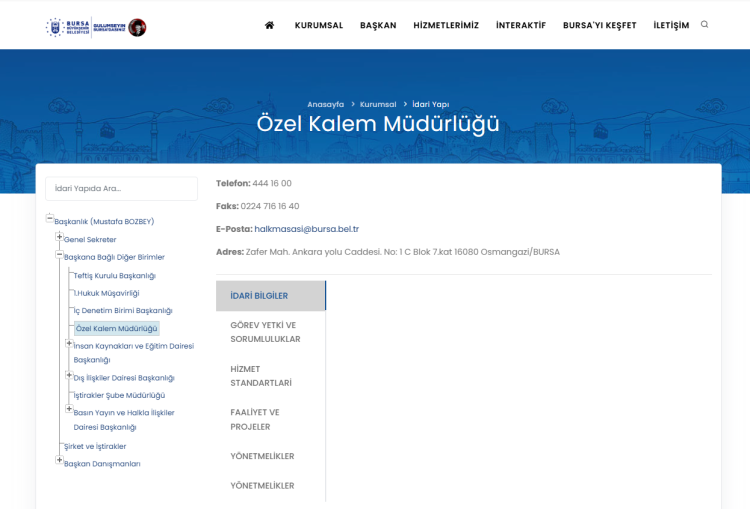Open the Faaliyet ve Projeler tab
The image size is (750, 509).
point(255,419)
